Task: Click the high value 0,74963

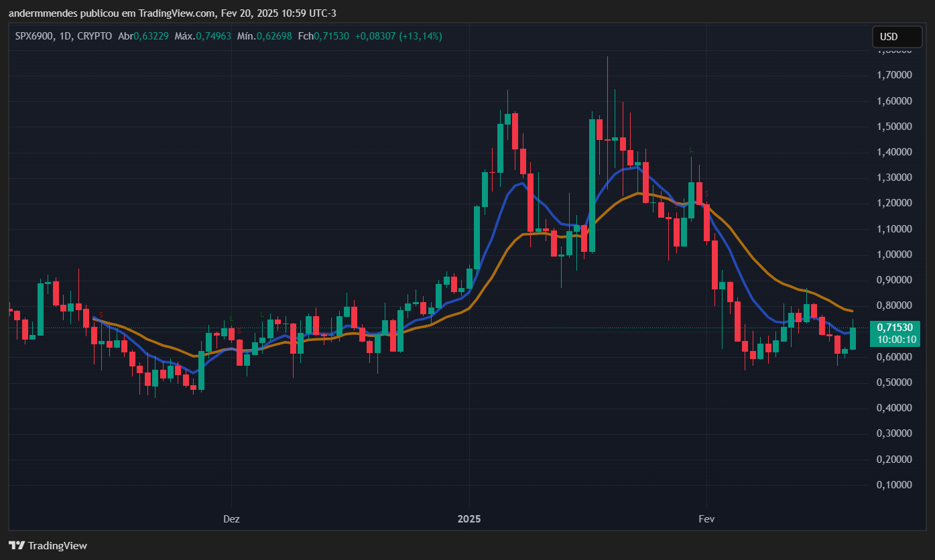Action: click(214, 36)
